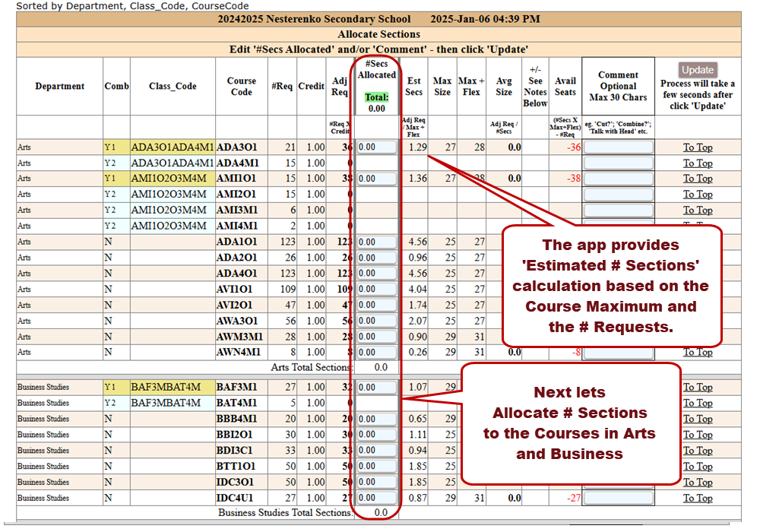
Task: Select Secs Allocated input for ADA1O1
Action: pos(376,242)
